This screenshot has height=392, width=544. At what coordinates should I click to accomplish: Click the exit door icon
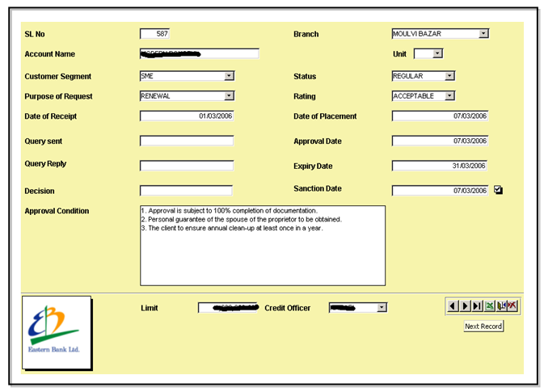tap(501, 306)
